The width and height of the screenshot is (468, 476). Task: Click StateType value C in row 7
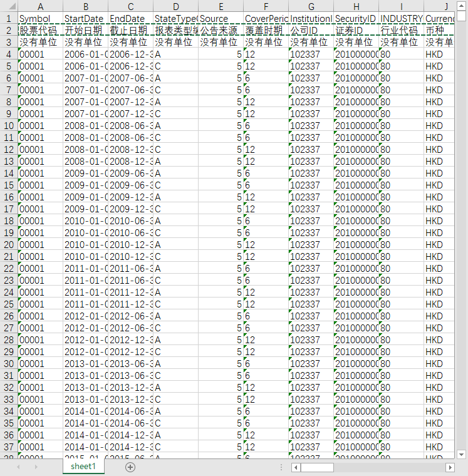(x=176, y=90)
